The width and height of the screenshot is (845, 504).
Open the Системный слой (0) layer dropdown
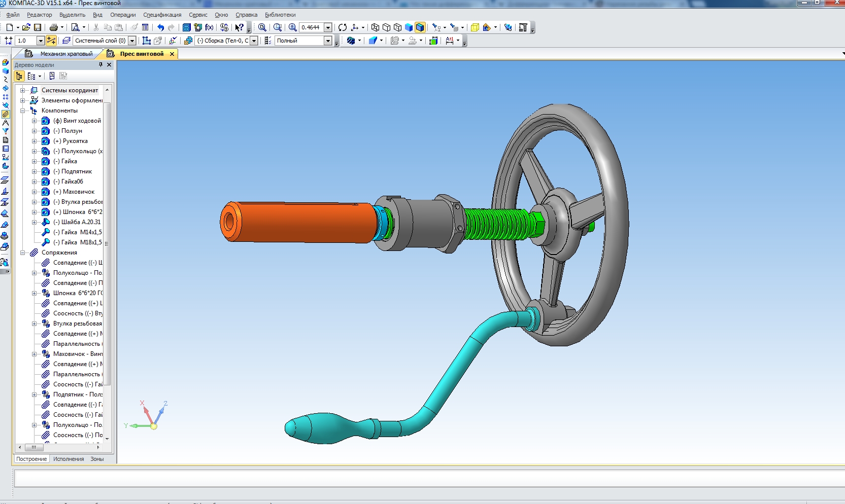pyautogui.click(x=132, y=41)
